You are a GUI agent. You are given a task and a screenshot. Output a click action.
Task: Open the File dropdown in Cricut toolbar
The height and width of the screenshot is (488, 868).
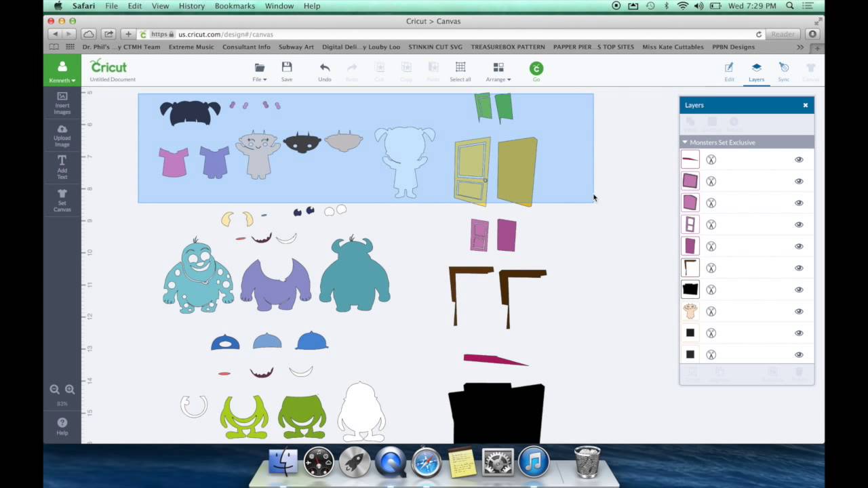(x=260, y=70)
